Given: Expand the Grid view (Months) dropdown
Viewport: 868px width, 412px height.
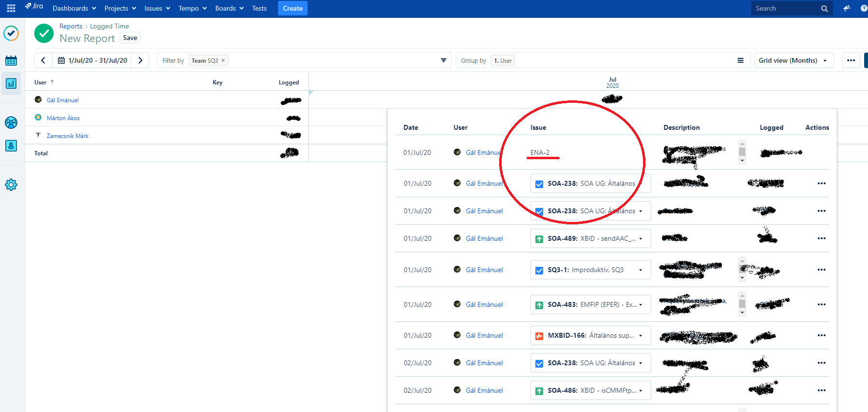Looking at the screenshot, I should coord(794,60).
